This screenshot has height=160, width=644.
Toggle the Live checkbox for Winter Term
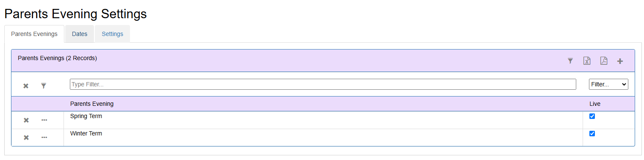(x=592, y=134)
